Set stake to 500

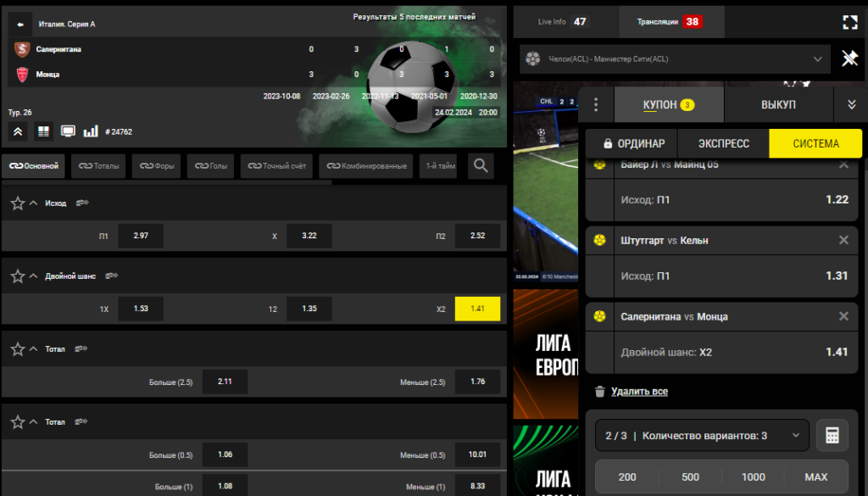(x=690, y=477)
